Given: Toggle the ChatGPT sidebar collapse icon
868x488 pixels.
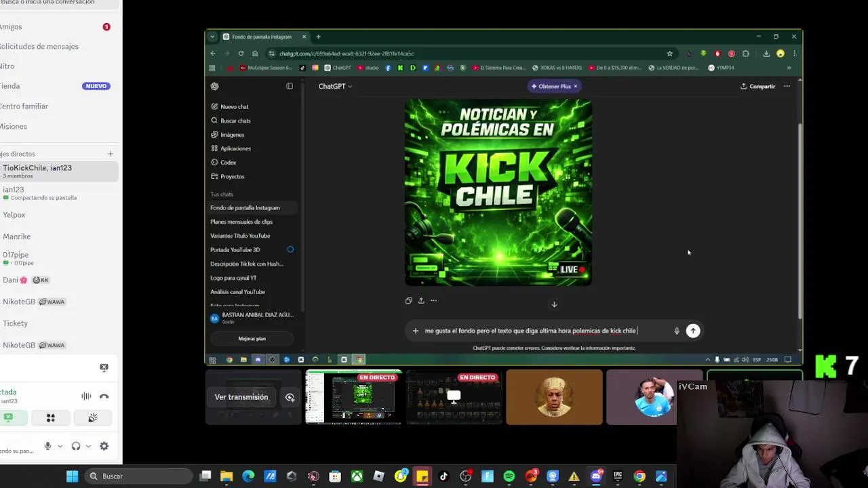Looking at the screenshot, I should coord(290,86).
